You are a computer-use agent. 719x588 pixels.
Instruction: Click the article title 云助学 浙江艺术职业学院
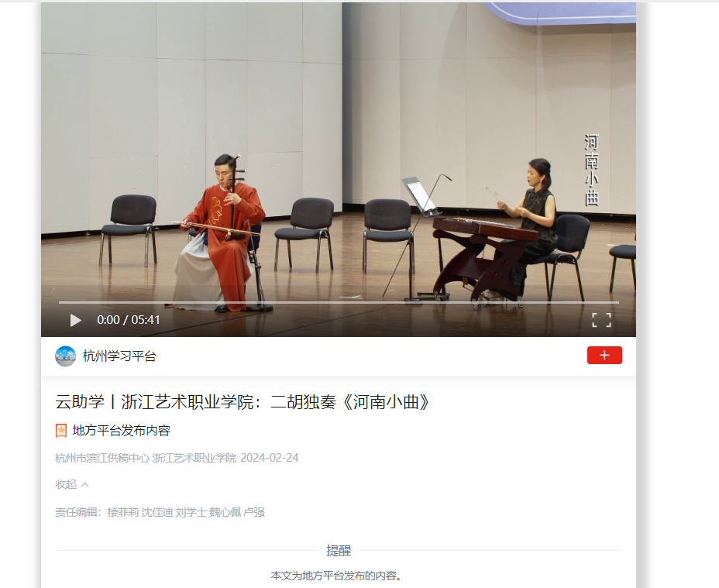tap(242, 402)
